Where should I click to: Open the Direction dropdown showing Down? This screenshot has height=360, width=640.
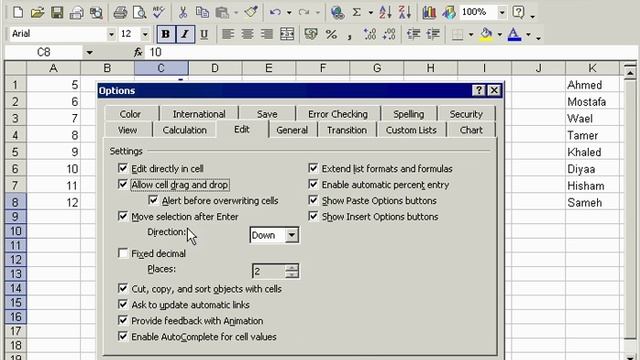click(292, 235)
